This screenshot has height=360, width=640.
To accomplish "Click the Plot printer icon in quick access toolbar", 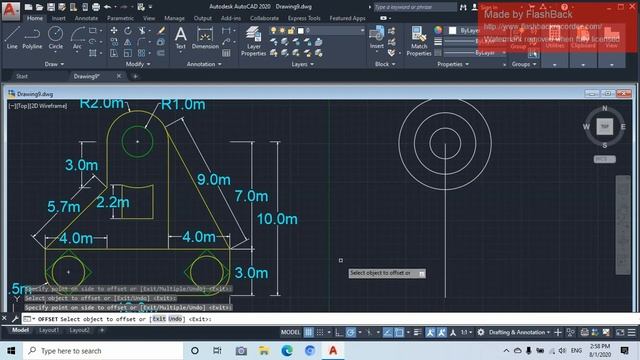I will (x=96, y=7).
